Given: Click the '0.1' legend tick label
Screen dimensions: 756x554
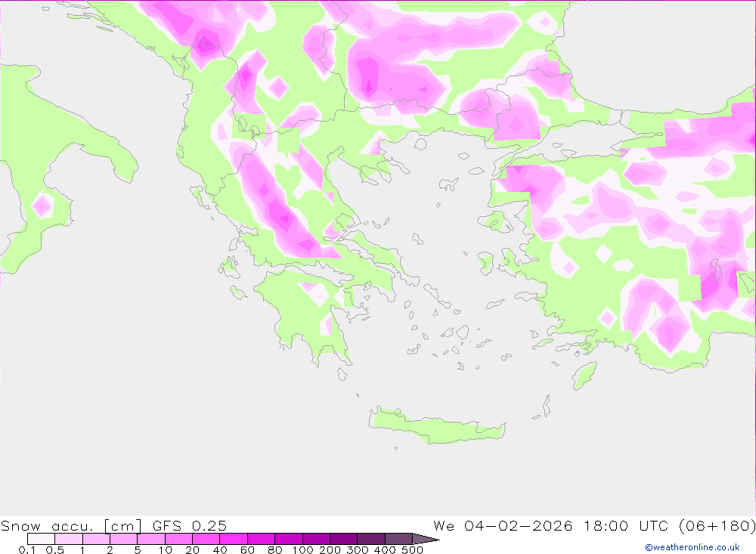Looking at the screenshot, I should pos(26,549).
